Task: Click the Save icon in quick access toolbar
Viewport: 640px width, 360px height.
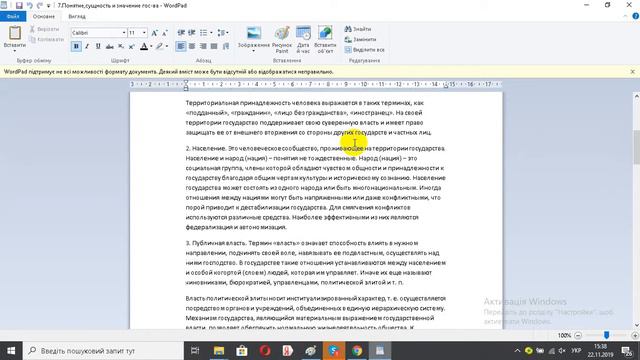Action: click(19, 5)
